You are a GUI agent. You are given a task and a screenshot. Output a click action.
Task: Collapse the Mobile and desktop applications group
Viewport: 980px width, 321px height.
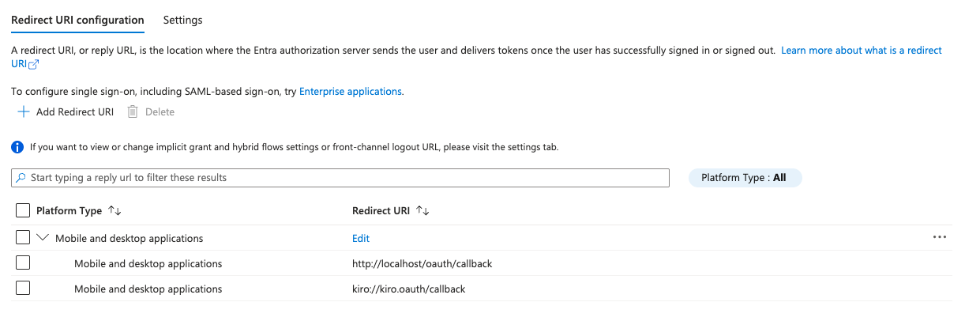point(43,238)
